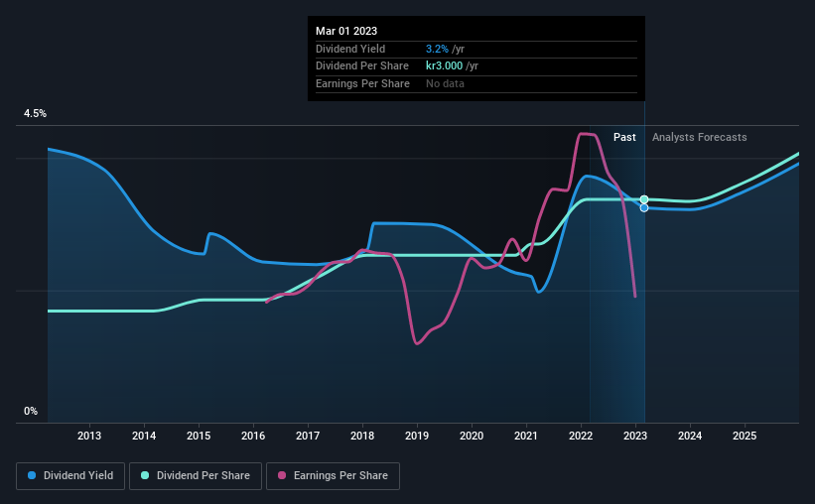Click the tooltip Dividend Per Share row label
This screenshot has height=504, width=815.
point(362,66)
